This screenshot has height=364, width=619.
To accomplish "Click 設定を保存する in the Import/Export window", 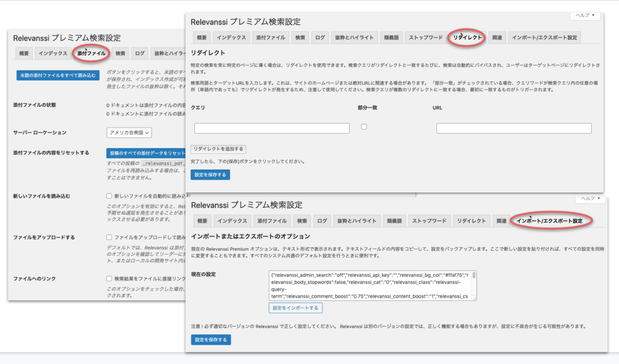I will tap(211, 340).
